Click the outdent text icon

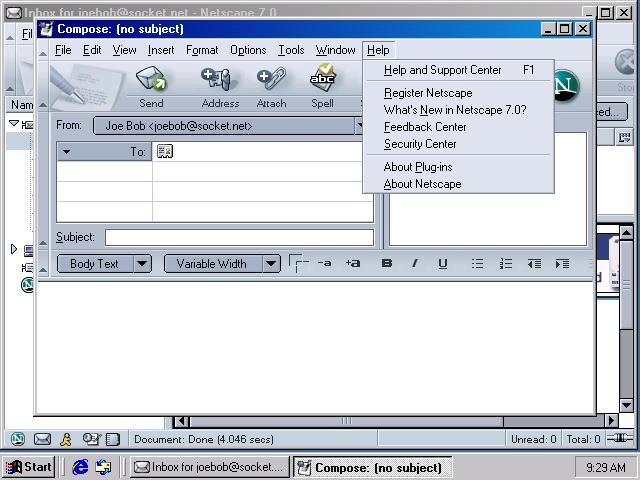(534, 264)
